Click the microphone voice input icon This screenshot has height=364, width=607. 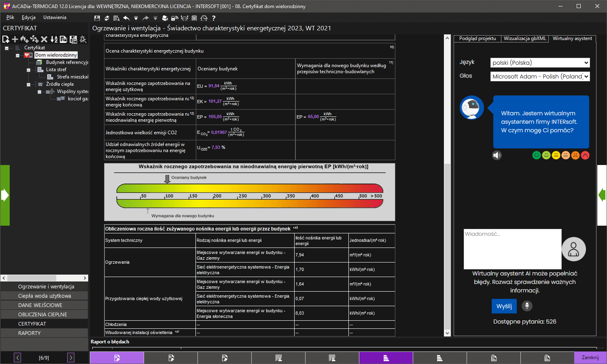[527, 306]
